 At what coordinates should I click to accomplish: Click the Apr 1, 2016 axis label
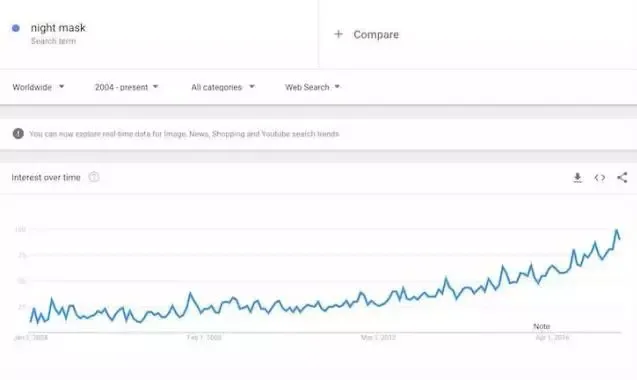(x=552, y=337)
